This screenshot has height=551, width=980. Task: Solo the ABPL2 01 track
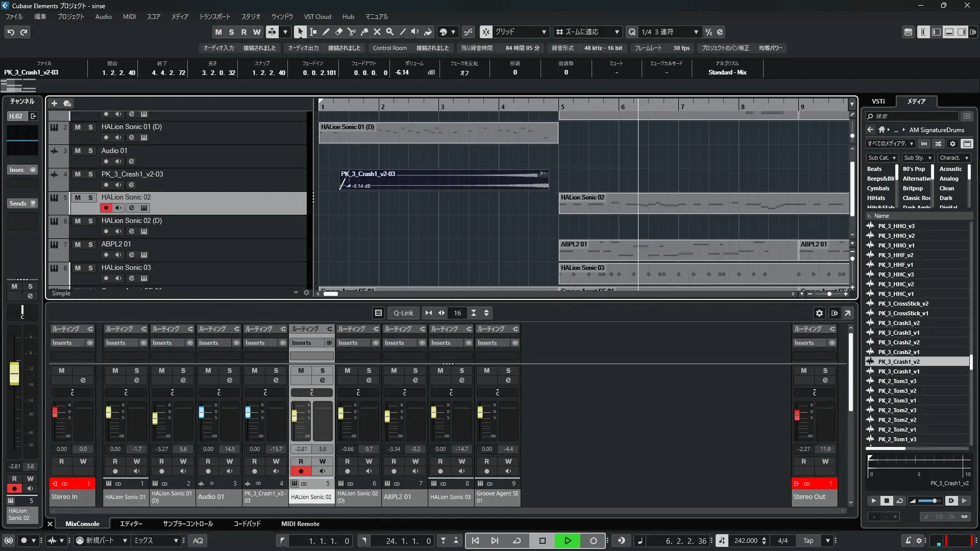(x=90, y=244)
